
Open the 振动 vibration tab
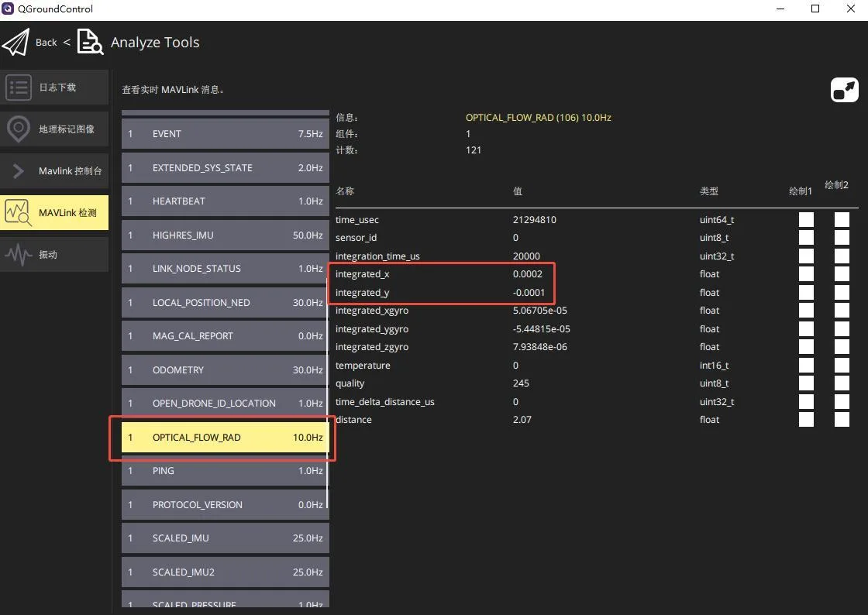point(54,254)
